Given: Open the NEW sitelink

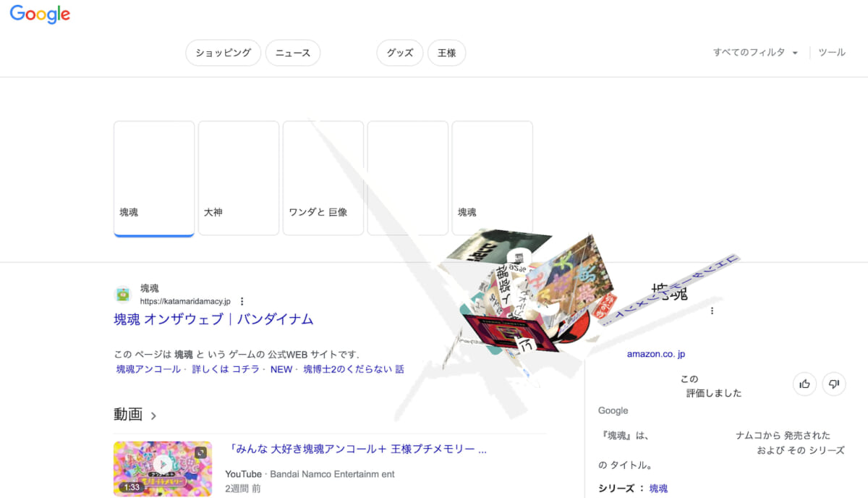Looking at the screenshot, I should [281, 369].
